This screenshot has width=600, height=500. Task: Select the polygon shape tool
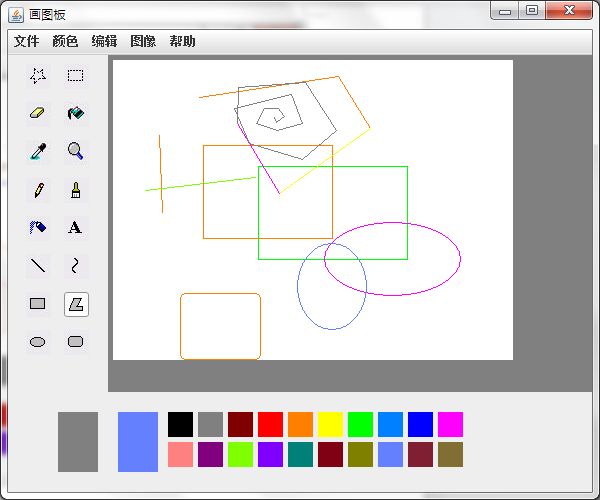pyautogui.click(x=76, y=304)
